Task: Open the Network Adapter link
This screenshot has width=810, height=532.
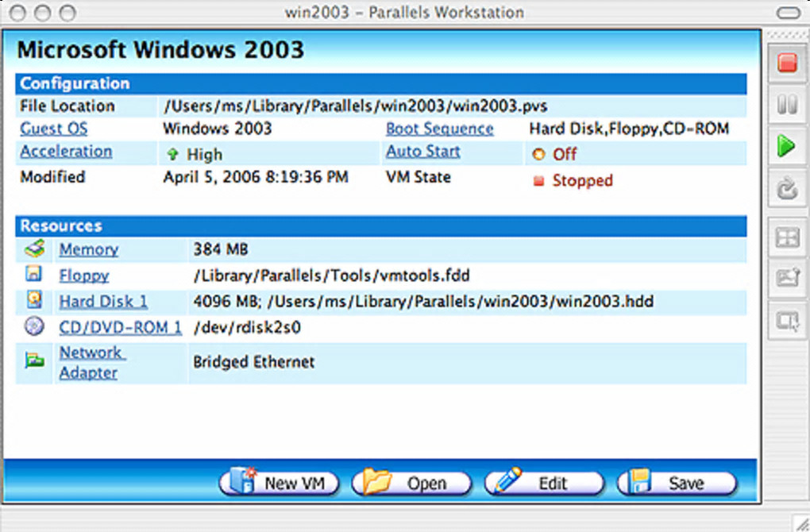Action: (x=92, y=363)
